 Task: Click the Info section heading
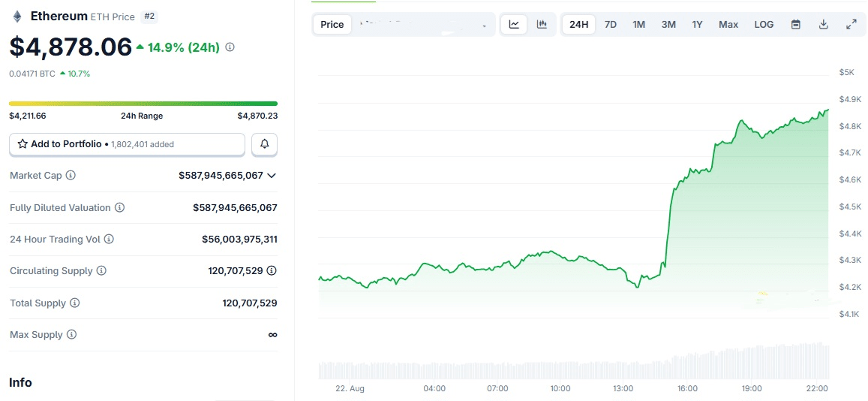coord(20,382)
